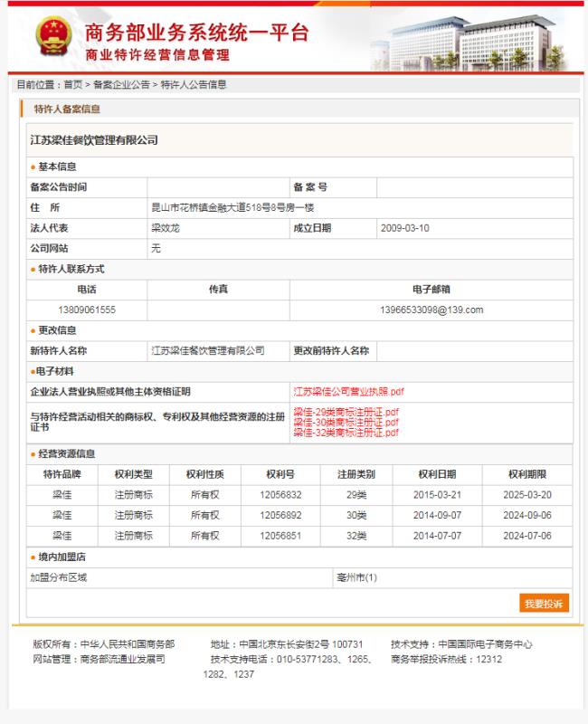588x724 pixels.
Task: Click the 更改信息 section header
Action: pyautogui.click(x=57, y=330)
